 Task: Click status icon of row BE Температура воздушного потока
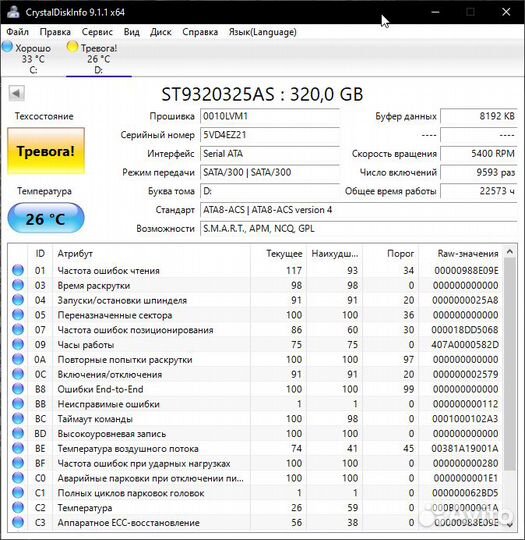18,448
